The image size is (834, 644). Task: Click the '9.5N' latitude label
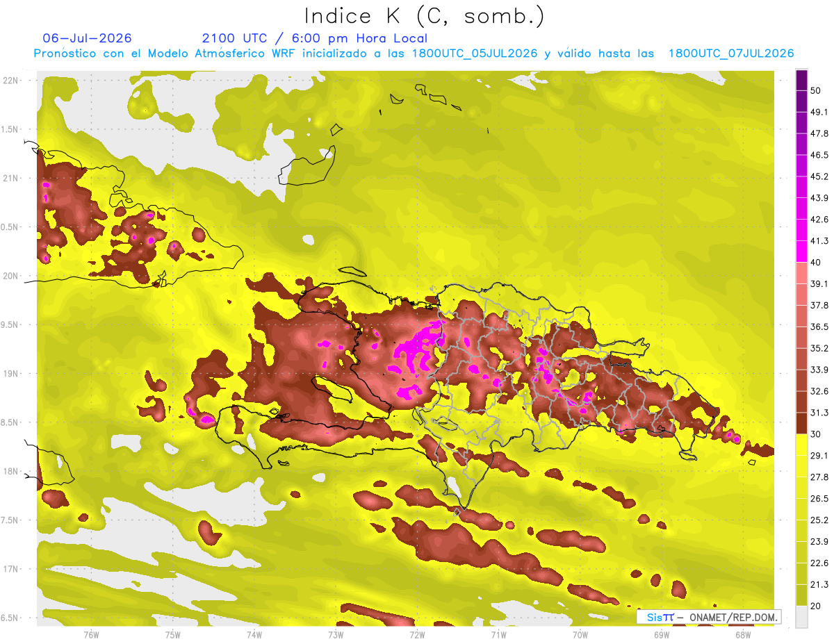pos(10,324)
